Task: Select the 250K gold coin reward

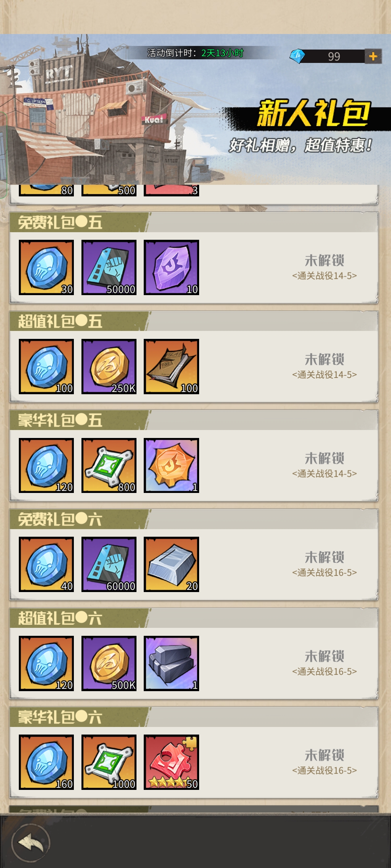Action: tap(109, 366)
